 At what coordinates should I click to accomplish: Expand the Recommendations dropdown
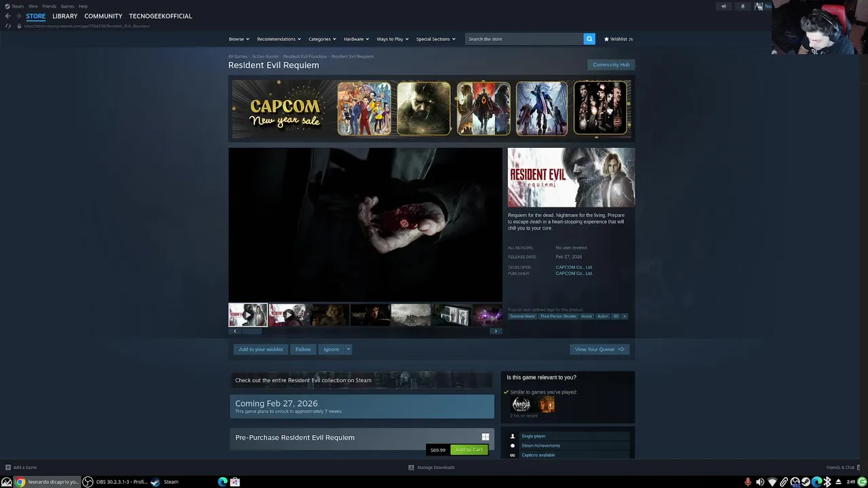279,39
